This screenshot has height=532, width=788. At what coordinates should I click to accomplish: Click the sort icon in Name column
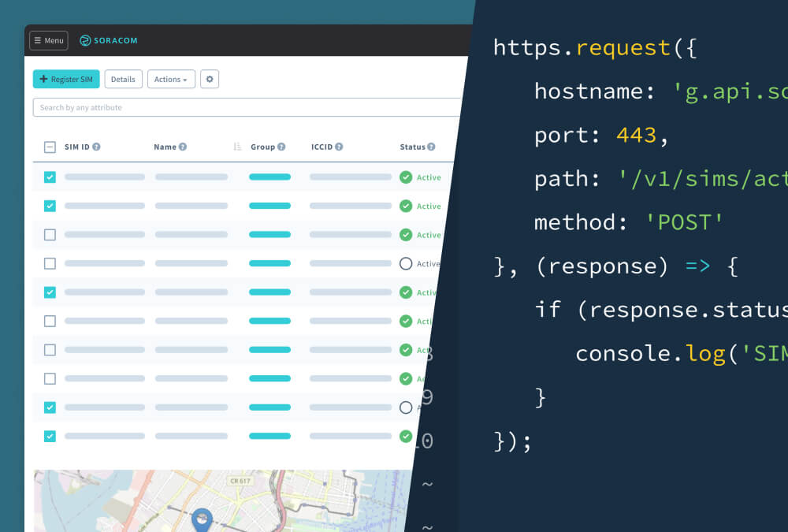[x=237, y=147]
